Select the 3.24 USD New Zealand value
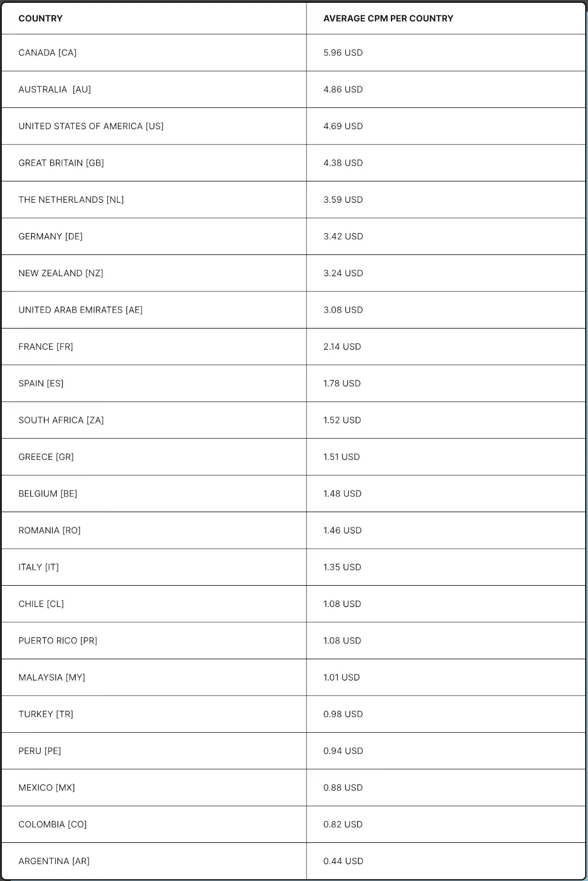588x881 pixels. [x=343, y=274]
